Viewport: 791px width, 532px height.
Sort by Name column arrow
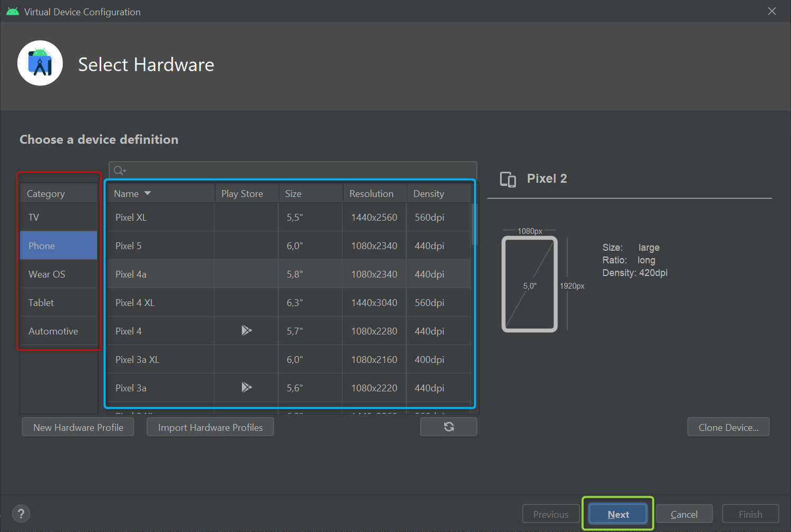148,193
